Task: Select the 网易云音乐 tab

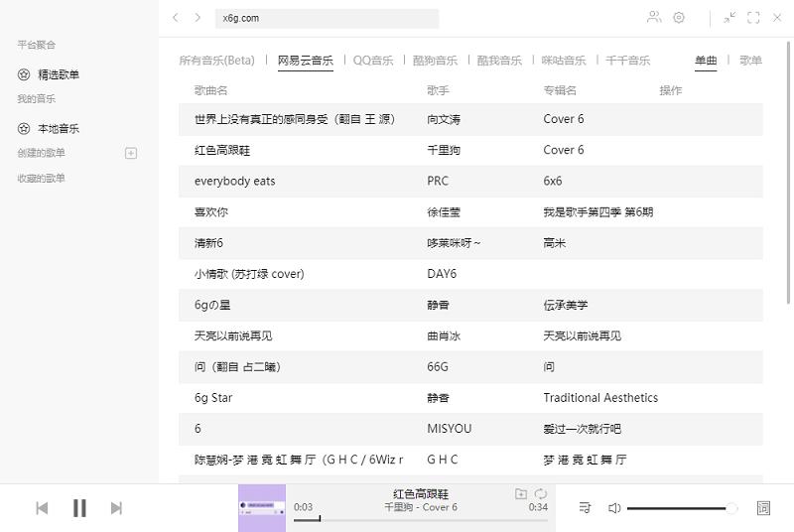Action: (306, 61)
